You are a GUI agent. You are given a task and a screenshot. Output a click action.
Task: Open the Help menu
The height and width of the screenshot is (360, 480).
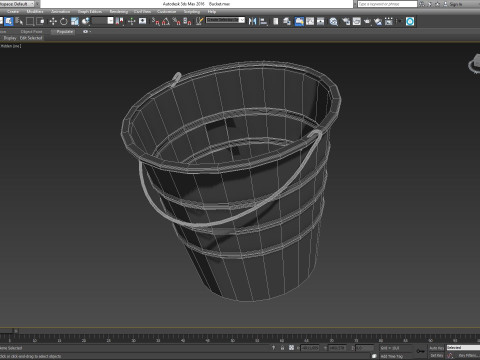click(212, 11)
